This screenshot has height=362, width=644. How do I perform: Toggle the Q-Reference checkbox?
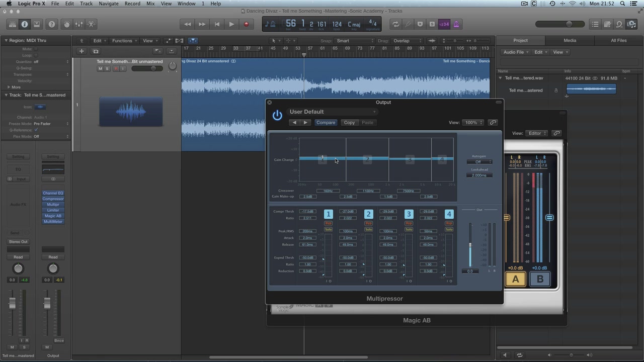pos(36,130)
